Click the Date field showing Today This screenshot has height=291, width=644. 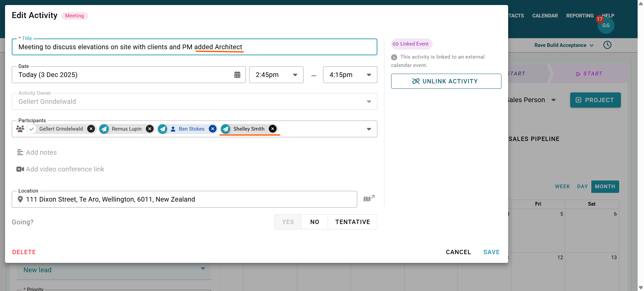pyautogui.click(x=128, y=75)
